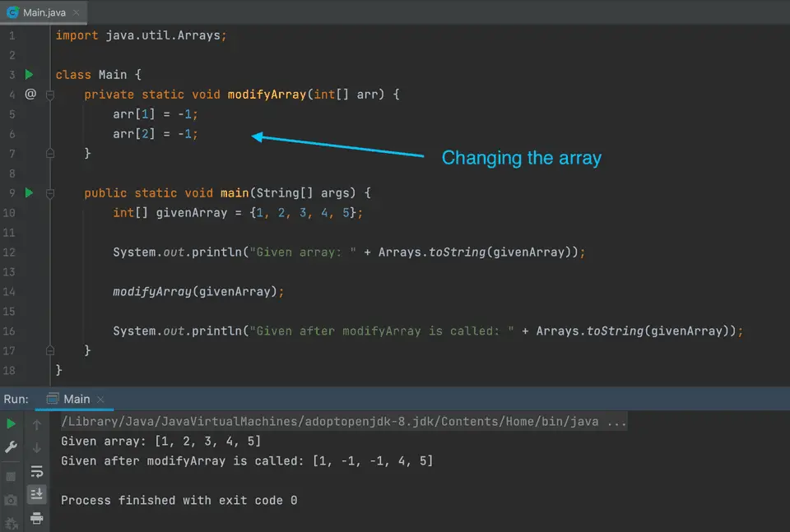Click the @ gutter marker on line 4

click(x=30, y=95)
